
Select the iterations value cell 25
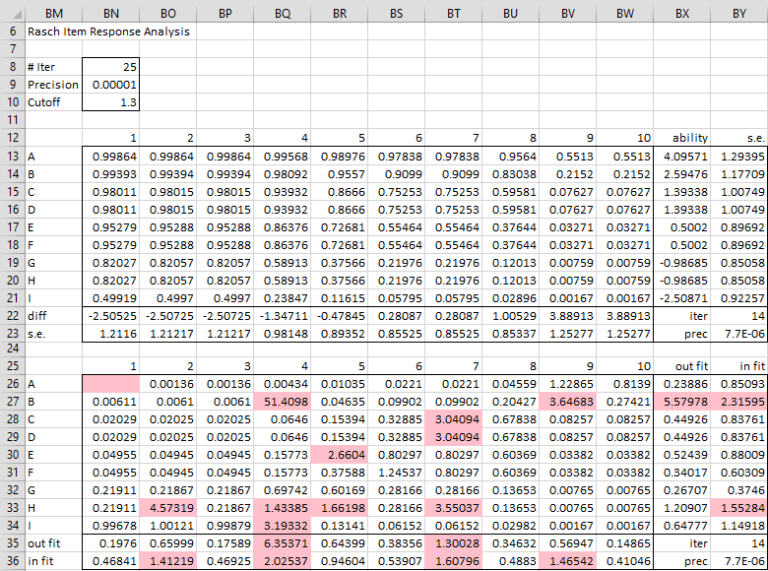tap(111, 67)
